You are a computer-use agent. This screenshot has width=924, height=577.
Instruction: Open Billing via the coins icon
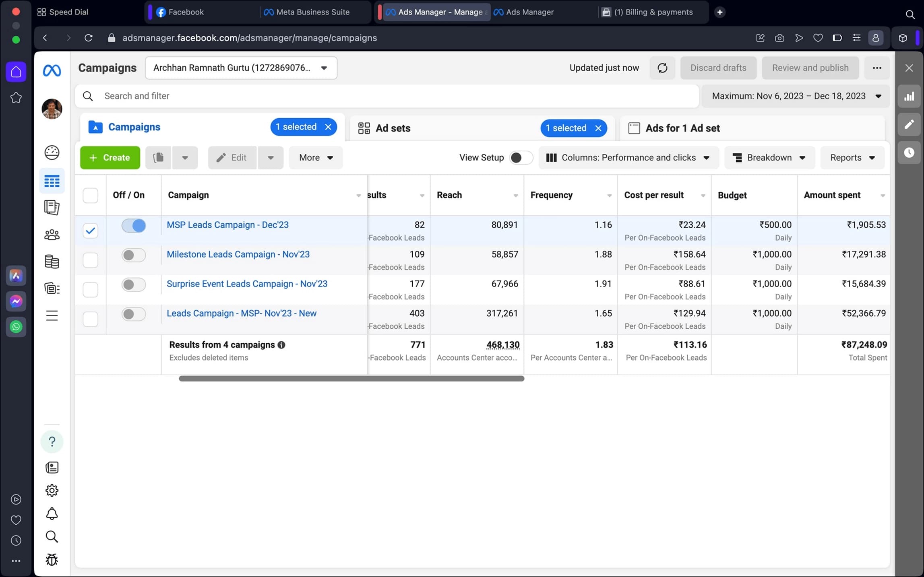coord(52,262)
